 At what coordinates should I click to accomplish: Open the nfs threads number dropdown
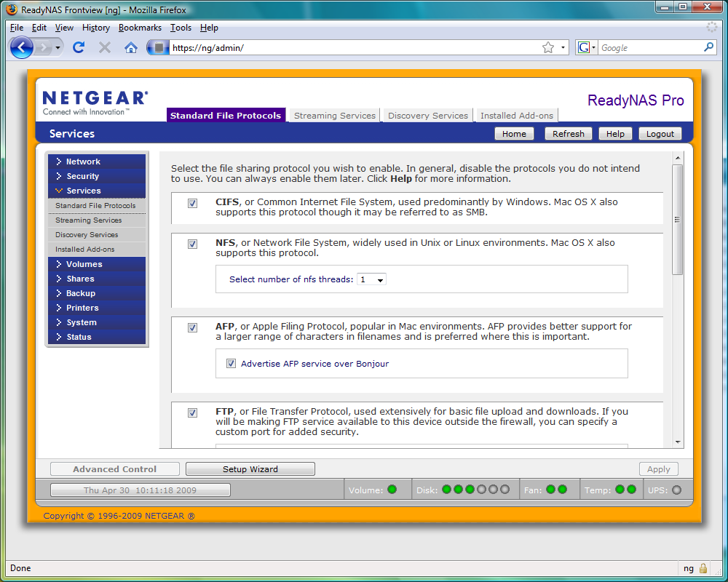tap(371, 279)
